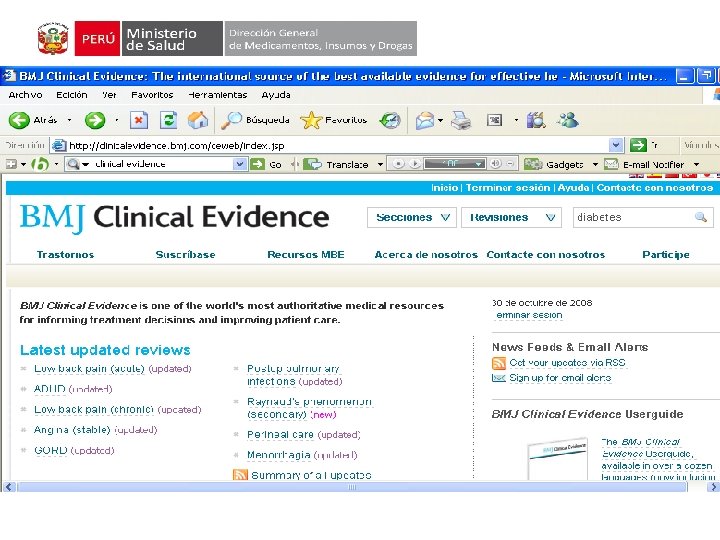
Task: Expand the Revisiones dropdown
Action: pos(551,217)
